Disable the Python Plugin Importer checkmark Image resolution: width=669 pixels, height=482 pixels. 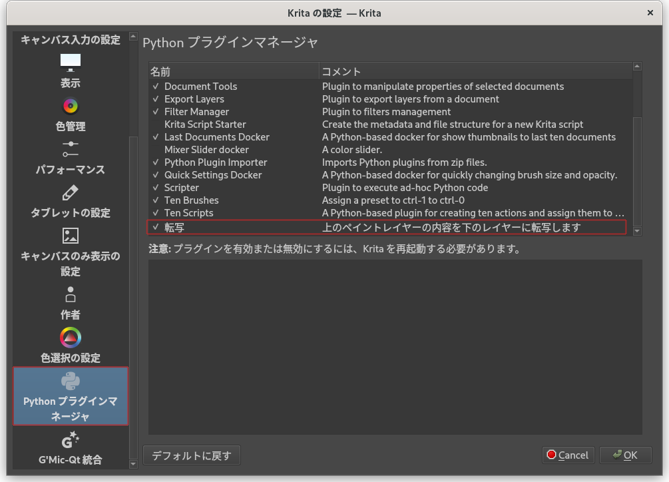point(156,163)
